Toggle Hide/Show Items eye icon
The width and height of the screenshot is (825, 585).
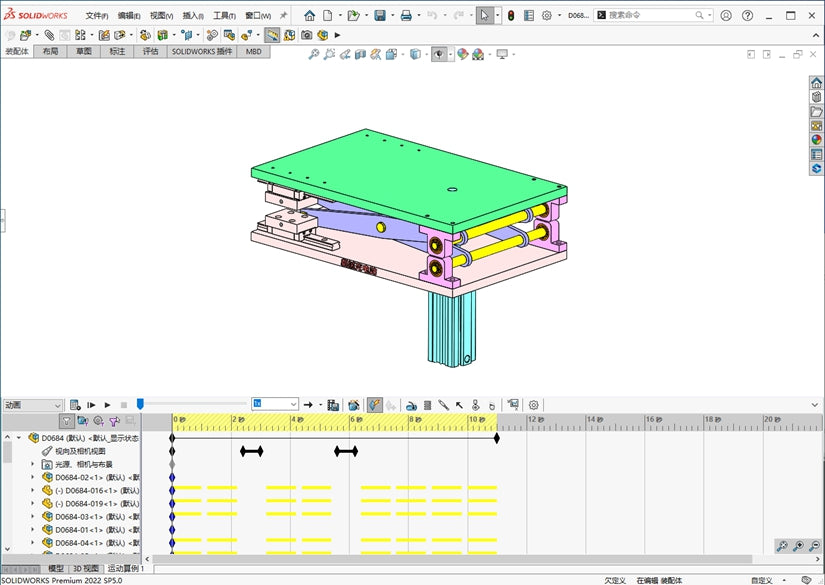tap(439, 54)
